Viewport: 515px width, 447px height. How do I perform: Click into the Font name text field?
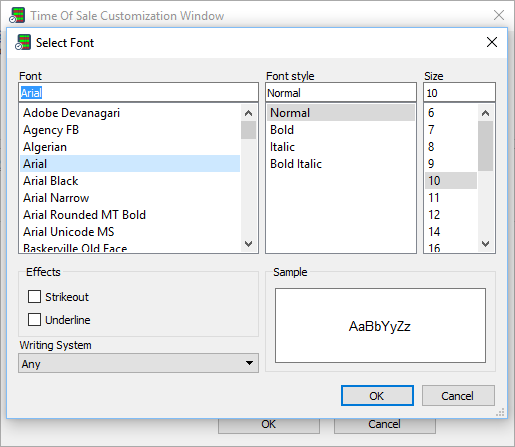138,92
